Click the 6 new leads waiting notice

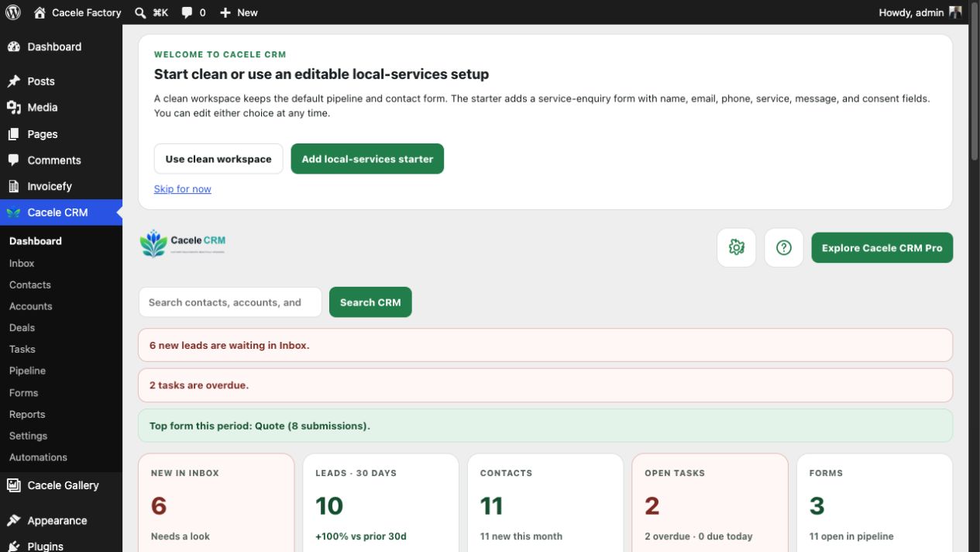[x=545, y=345]
